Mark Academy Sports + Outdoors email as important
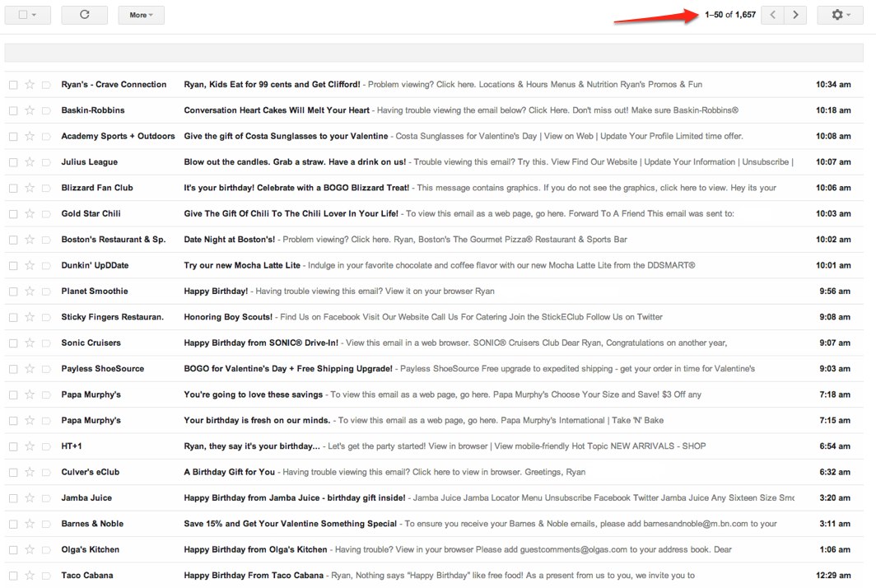 point(46,137)
